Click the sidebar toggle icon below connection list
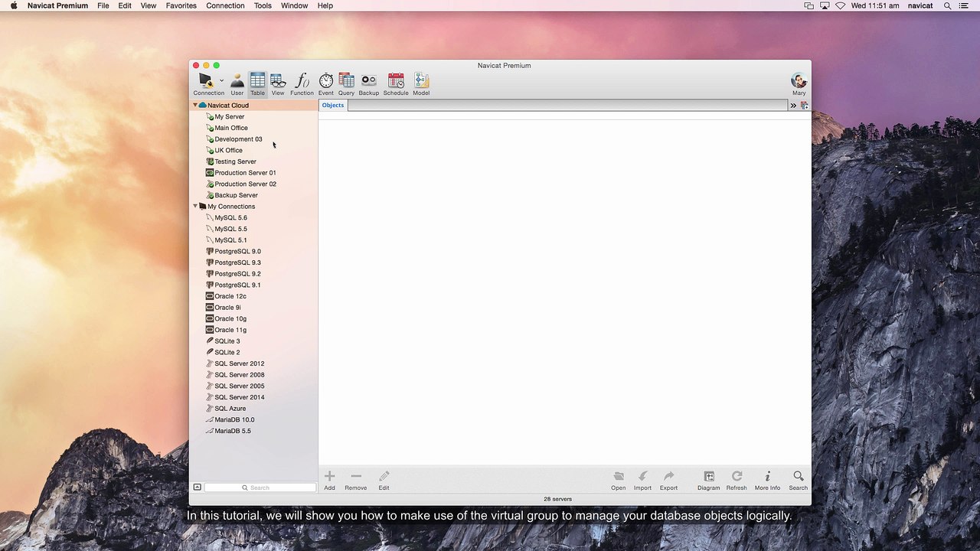The image size is (980, 551). [x=197, y=487]
